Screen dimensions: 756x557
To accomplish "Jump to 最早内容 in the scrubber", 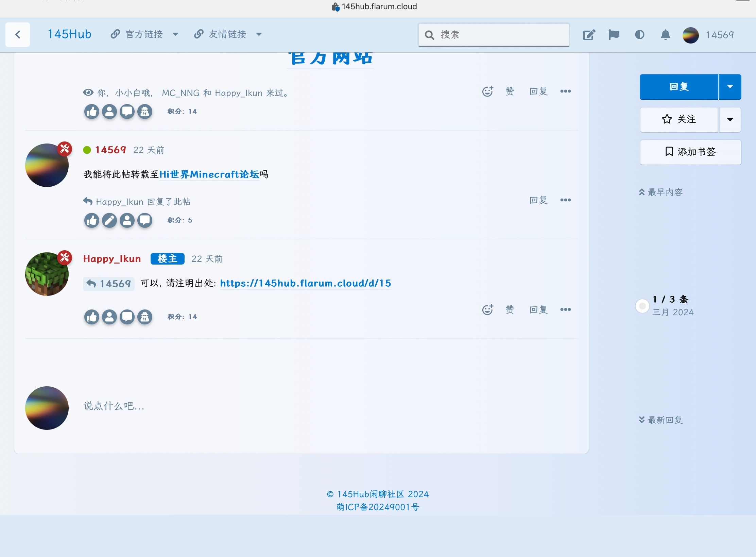I will point(661,192).
